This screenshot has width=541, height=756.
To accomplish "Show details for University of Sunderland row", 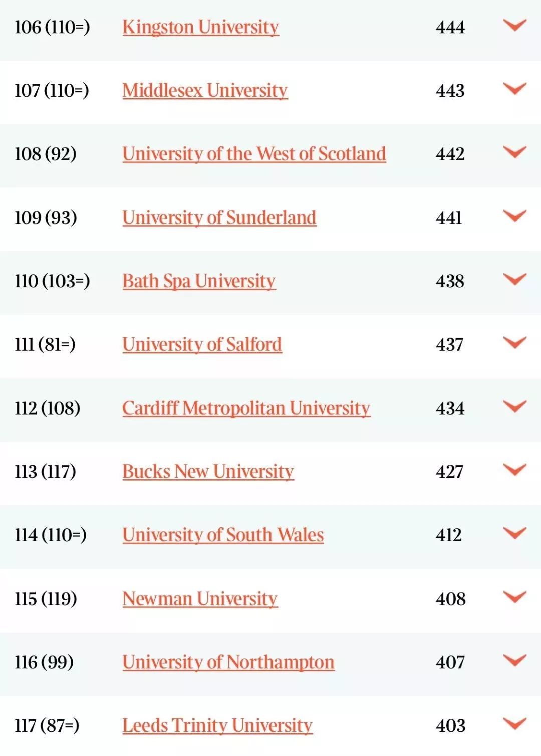I will click(515, 215).
